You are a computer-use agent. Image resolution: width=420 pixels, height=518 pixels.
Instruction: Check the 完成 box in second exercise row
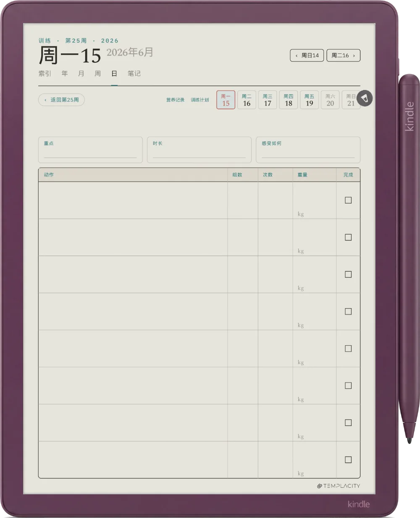tap(348, 237)
